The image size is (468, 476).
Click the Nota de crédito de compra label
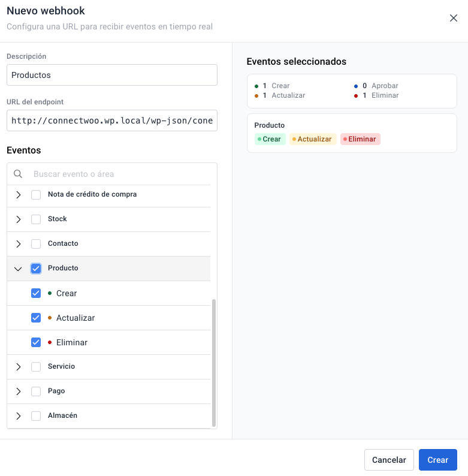(92, 194)
